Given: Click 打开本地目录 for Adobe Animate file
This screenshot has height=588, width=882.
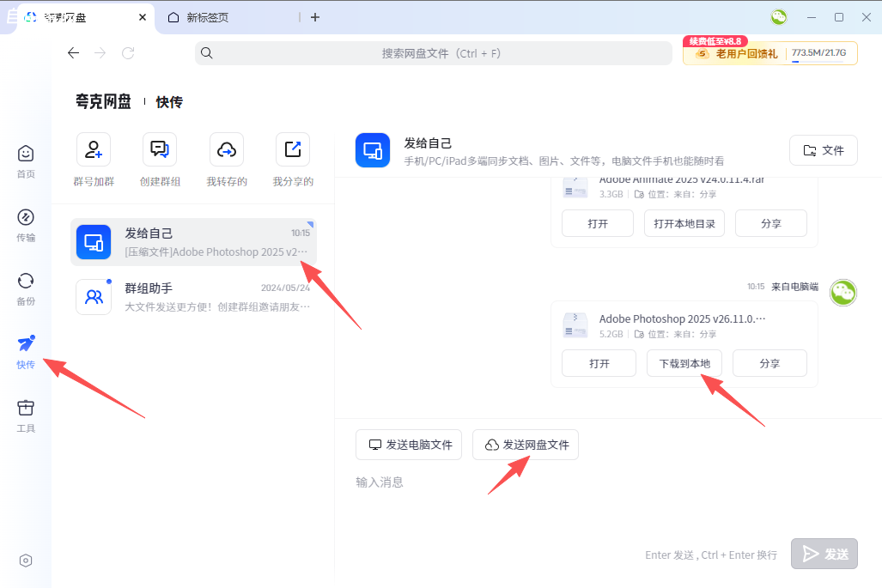Looking at the screenshot, I should [684, 223].
